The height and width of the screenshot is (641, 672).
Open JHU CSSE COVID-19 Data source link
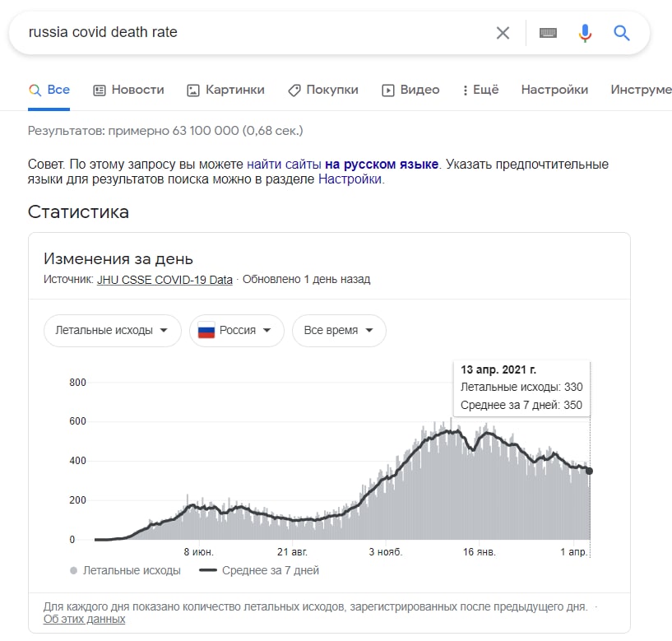(165, 280)
